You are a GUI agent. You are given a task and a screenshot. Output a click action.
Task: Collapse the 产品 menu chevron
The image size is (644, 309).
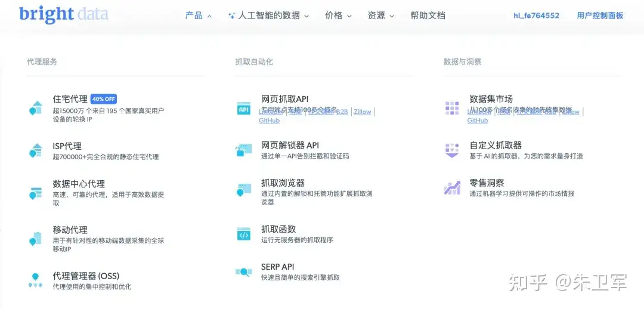(209, 17)
